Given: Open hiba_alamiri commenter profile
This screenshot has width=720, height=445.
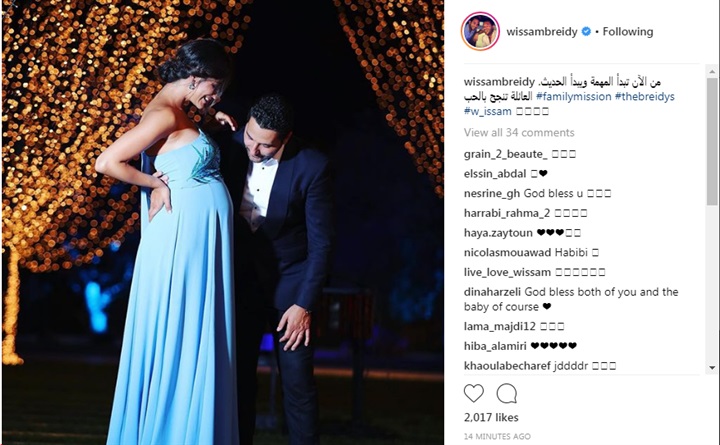Looking at the screenshot, I should (x=495, y=346).
